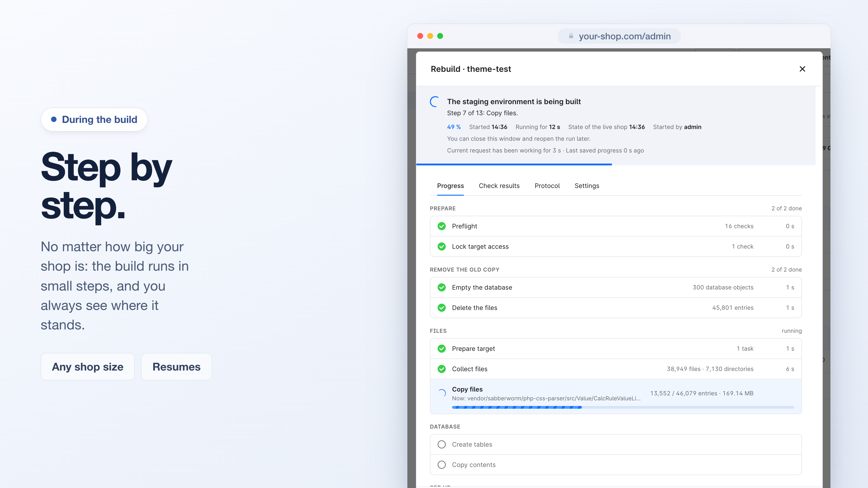The height and width of the screenshot is (488, 868).
Task: Open the Settings tab
Action: click(587, 186)
